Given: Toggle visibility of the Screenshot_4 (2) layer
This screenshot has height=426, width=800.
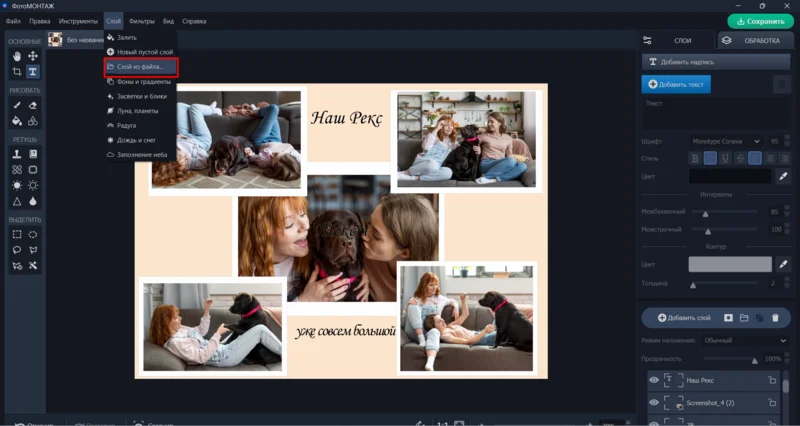Looking at the screenshot, I should tap(654, 402).
